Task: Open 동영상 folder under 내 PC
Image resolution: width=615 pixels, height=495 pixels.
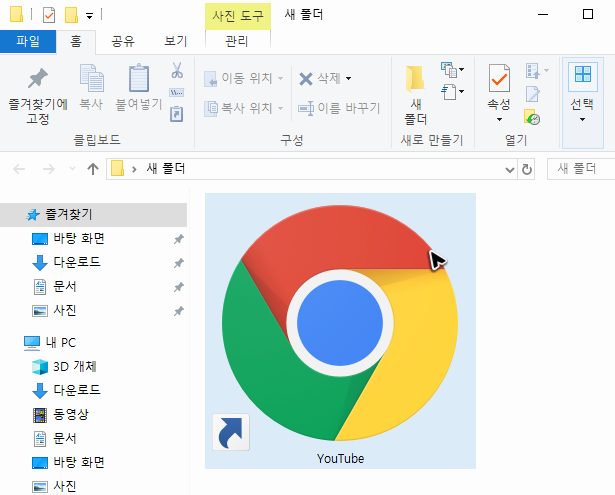Action: click(x=71, y=415)
